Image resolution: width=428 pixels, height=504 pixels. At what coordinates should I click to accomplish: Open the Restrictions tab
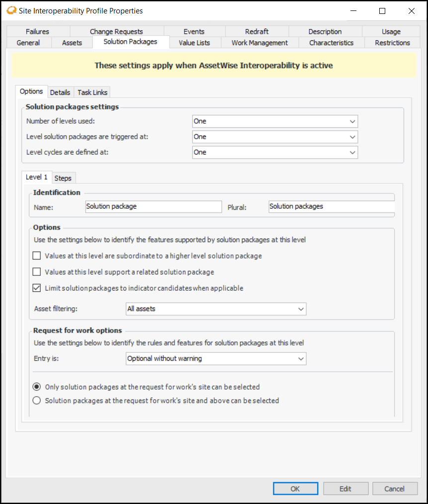pyautogui.click(x=392, y=43)
